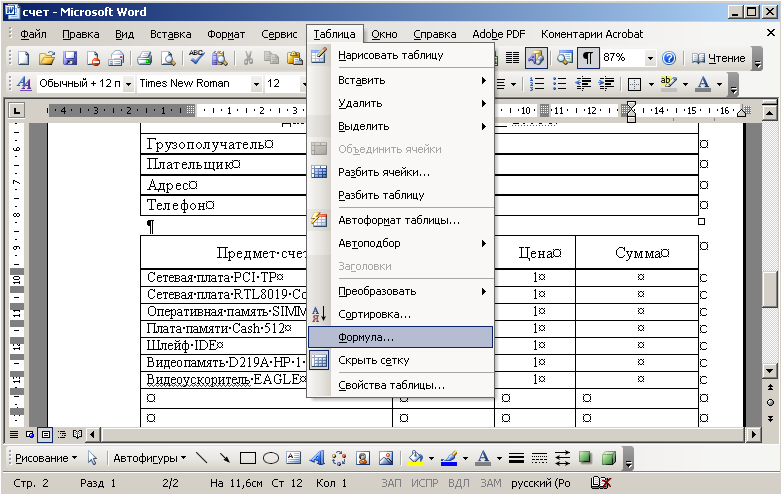Click the Styles and Formatting AA icon
This screenshot has width=781, height=494.
click(24, 83)
